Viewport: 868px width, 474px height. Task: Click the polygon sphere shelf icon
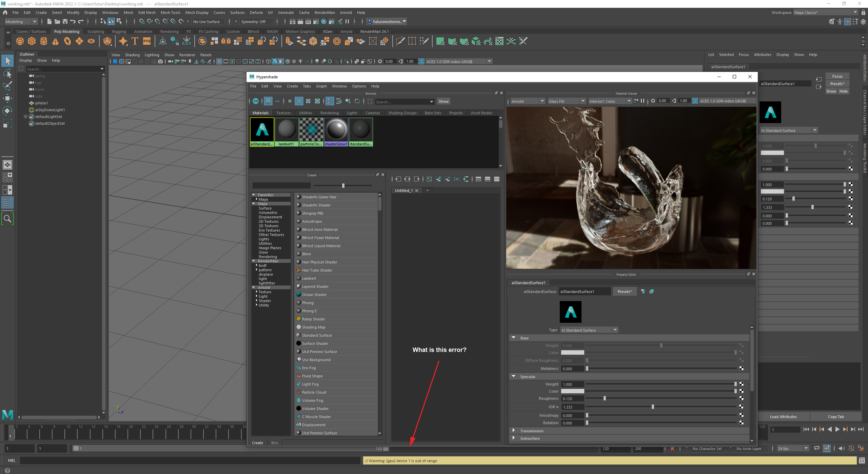pos(20,41)
